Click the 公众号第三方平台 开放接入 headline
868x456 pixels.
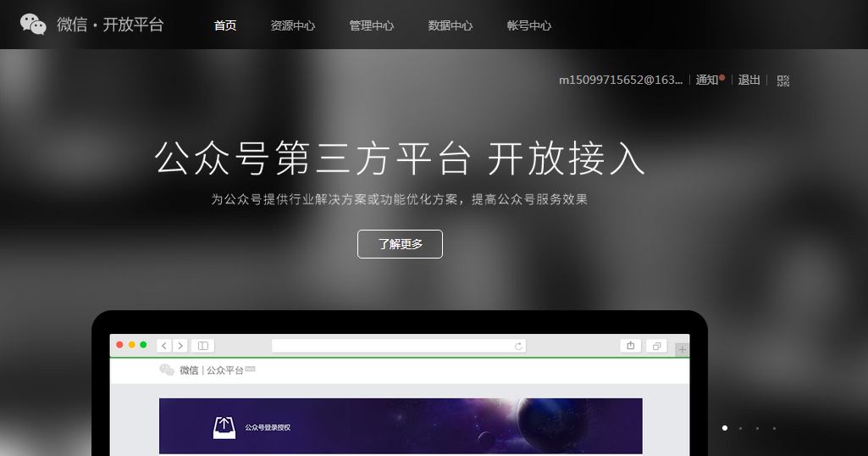click(400, 158)
